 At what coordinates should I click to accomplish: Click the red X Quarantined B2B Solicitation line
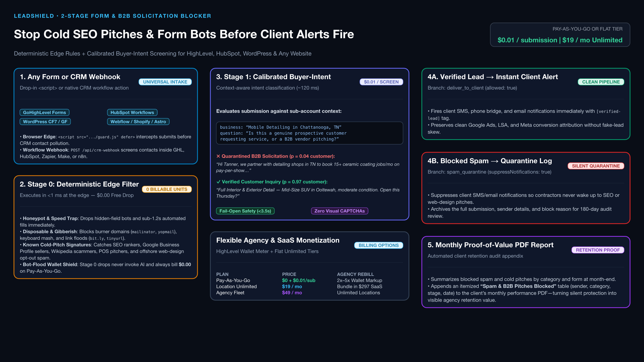[276, 156]
